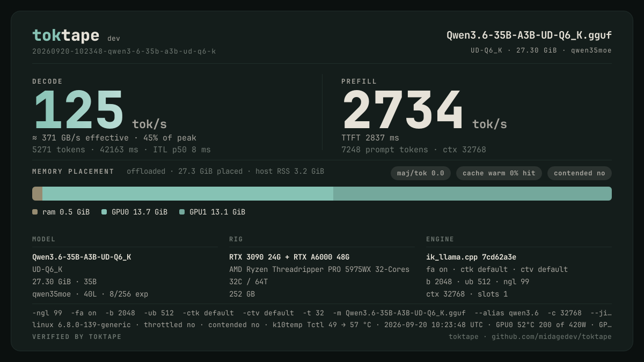Image resolution: width=644 pixels, height=362 pixels.
Task: Click the fa on · ctk default · ctv default row
Action: click(497, 269)
